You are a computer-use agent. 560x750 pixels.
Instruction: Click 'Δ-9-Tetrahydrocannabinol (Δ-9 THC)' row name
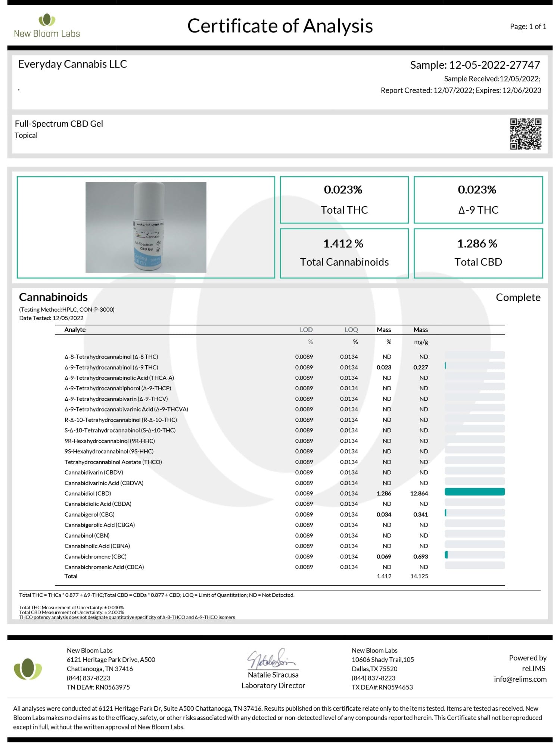111,368
